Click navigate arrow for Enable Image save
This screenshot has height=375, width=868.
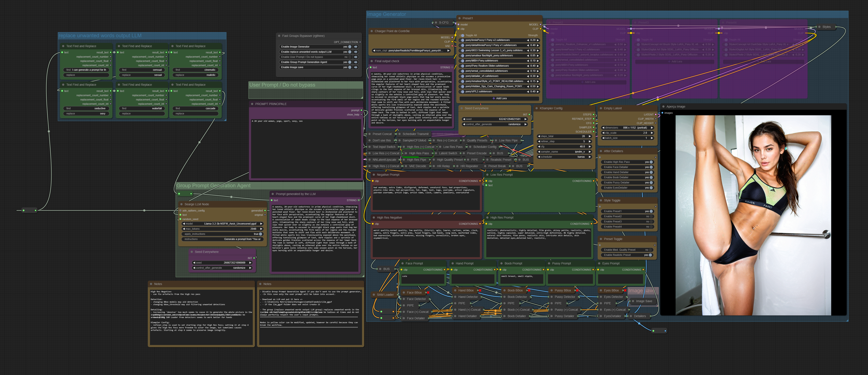click(x=355, y=67)
